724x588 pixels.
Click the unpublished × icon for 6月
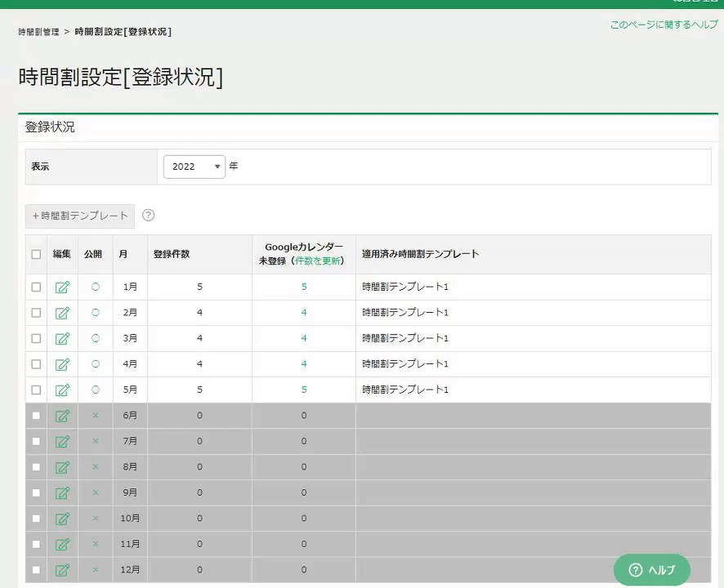click(x=96, y=416)
